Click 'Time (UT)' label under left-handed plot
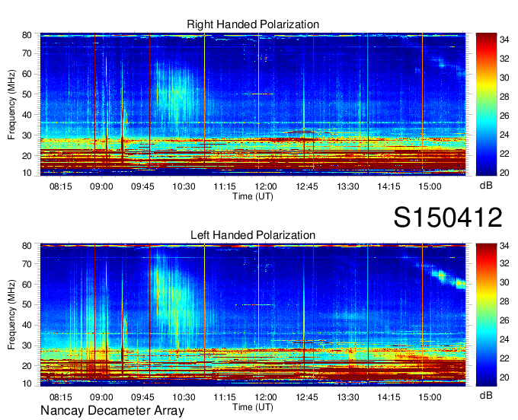 pos(253,407)
